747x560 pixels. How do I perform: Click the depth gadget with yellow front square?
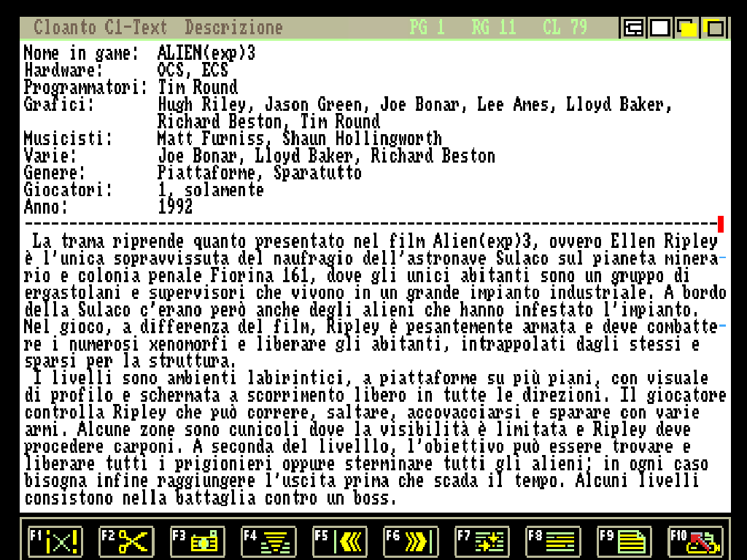point(687,28)
